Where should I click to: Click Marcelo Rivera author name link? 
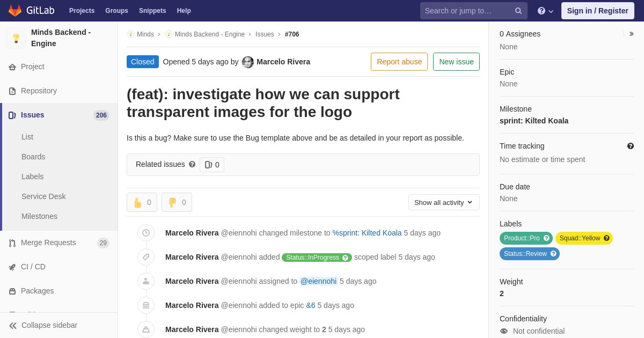pyautogui.click(x=283, y=62)
